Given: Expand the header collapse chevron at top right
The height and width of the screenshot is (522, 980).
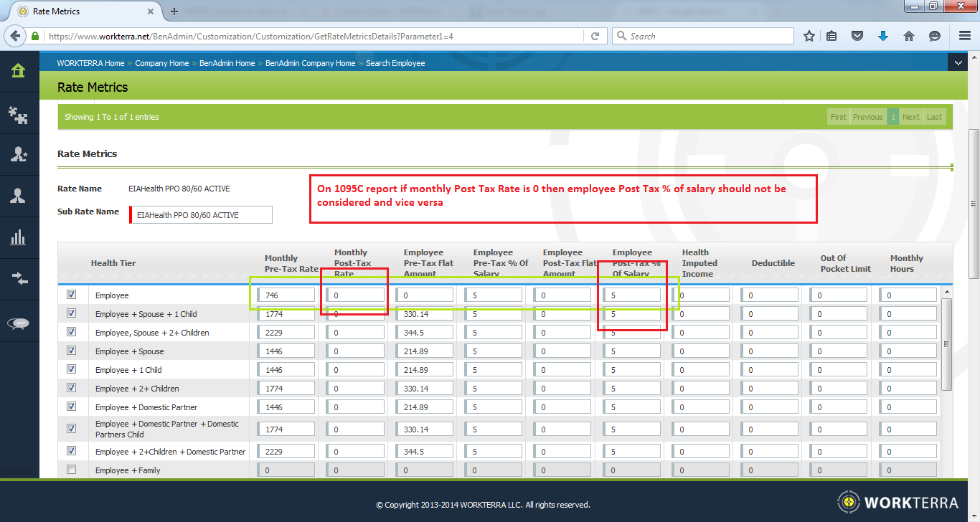Looking at the screenshot, I should tap(958, 63).
